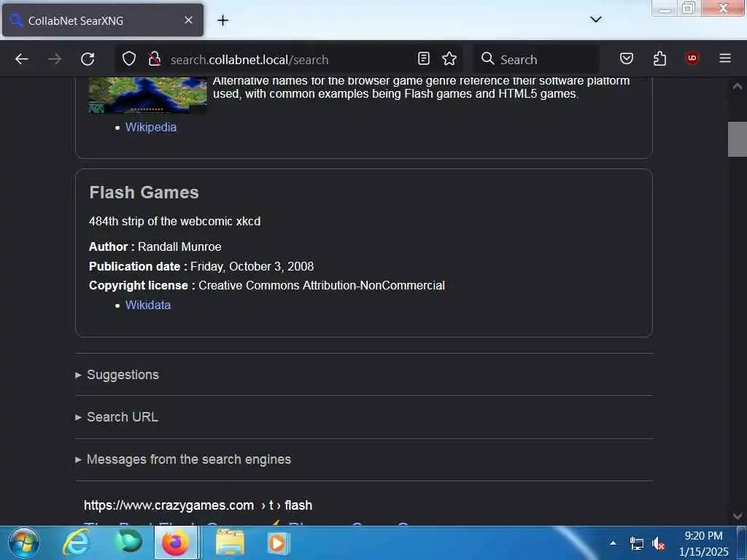Open the list all tabs chevron
The image size is (747, 560).
[595, 20]
